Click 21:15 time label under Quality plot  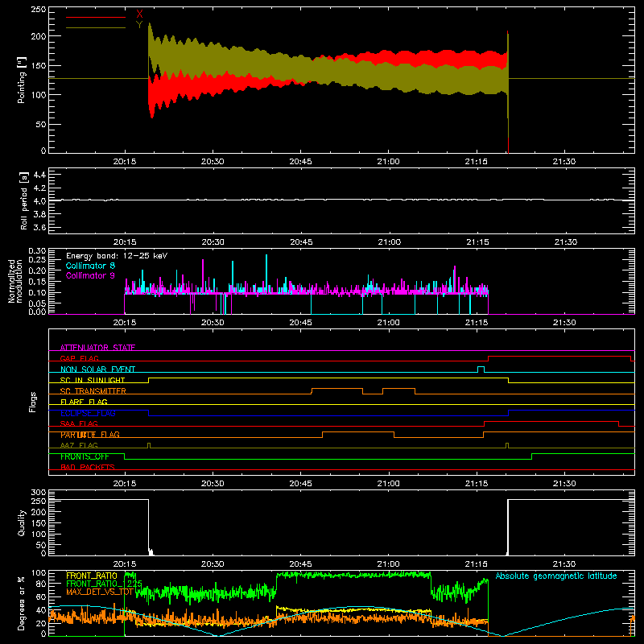coord(477,564)
